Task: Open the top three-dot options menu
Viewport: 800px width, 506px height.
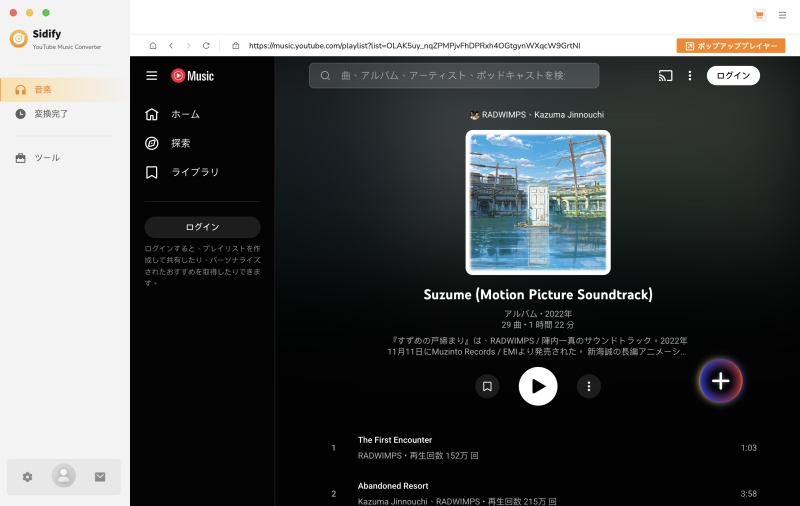Action: (x=690, y=75)
